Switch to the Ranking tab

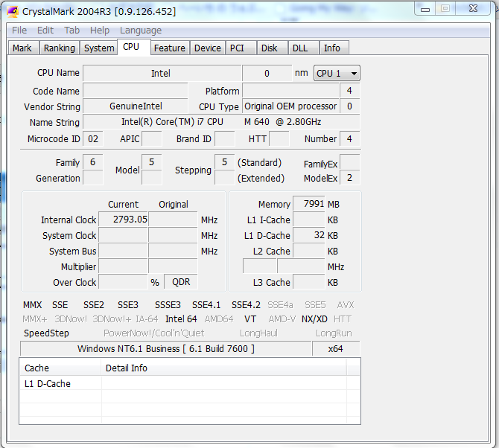point(59,48)
